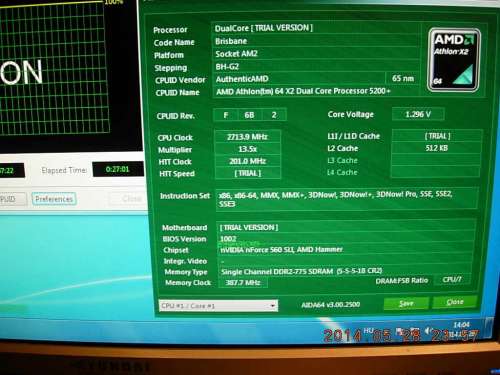
Task: Select the Code Name value Brisbane
Action: (316, 41)
